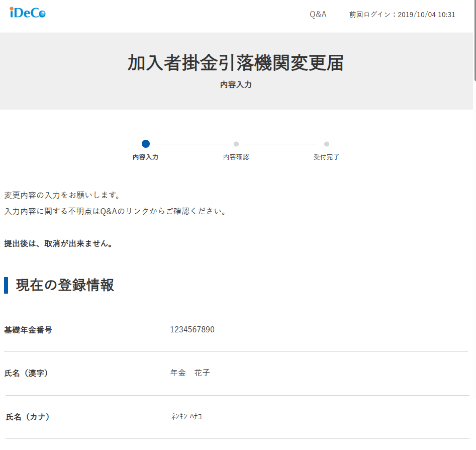Select the 内容入力 step label
The width and height of the screenshot is (476, 450).
pos(145,157)
